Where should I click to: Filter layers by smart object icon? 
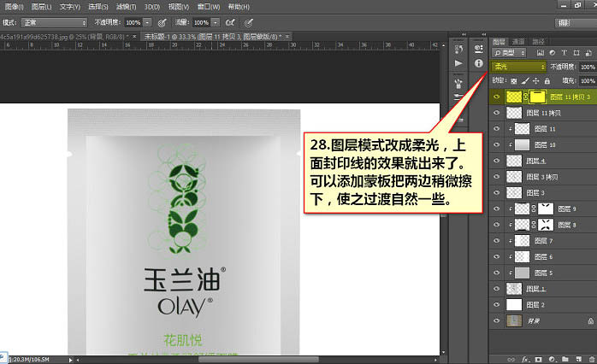[x=588, y=53]
